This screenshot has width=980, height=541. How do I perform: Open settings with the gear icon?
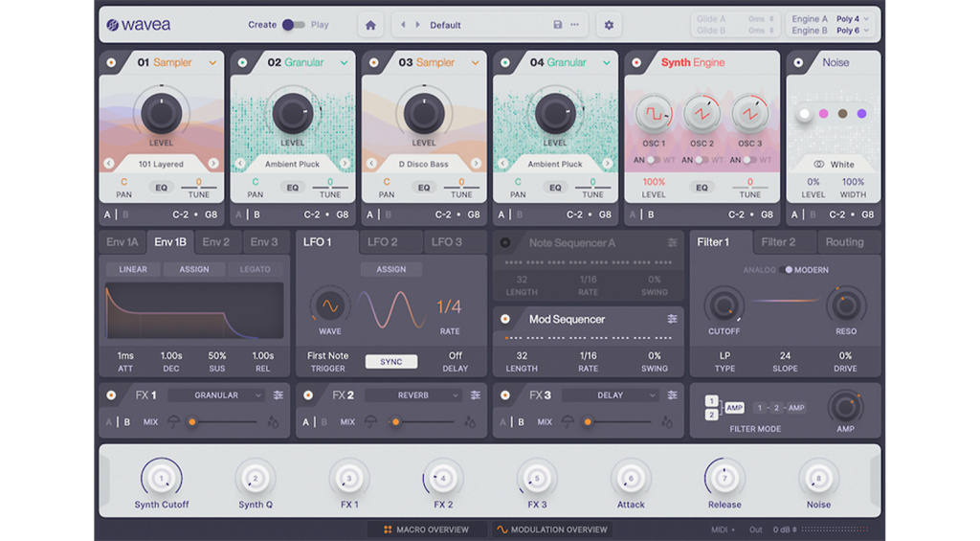(x=609, y=25)
